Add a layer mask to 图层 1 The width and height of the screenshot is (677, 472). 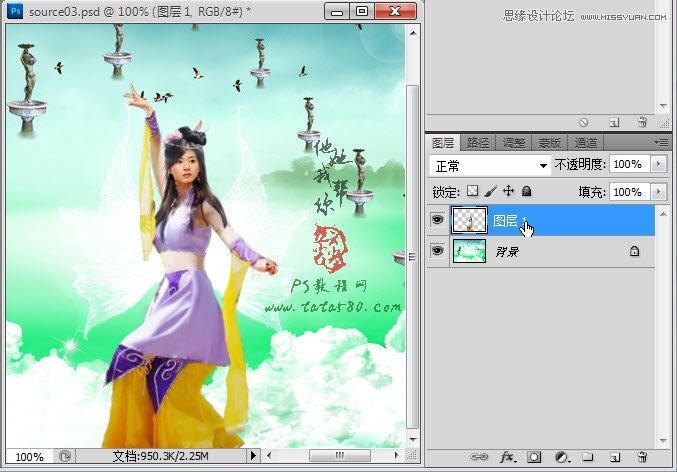tap(534, 457)
